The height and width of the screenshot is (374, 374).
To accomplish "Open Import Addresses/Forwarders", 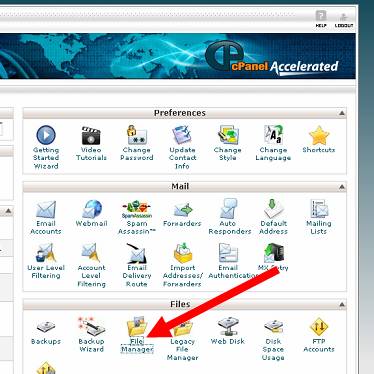I will 182,265.
